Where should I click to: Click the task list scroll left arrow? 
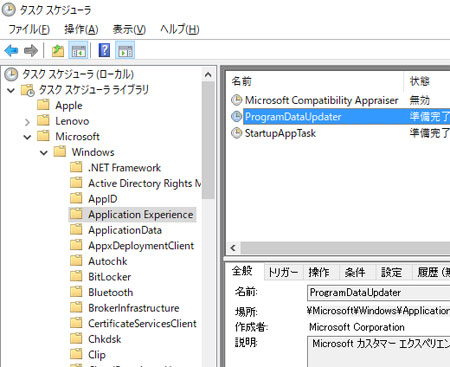233,248
